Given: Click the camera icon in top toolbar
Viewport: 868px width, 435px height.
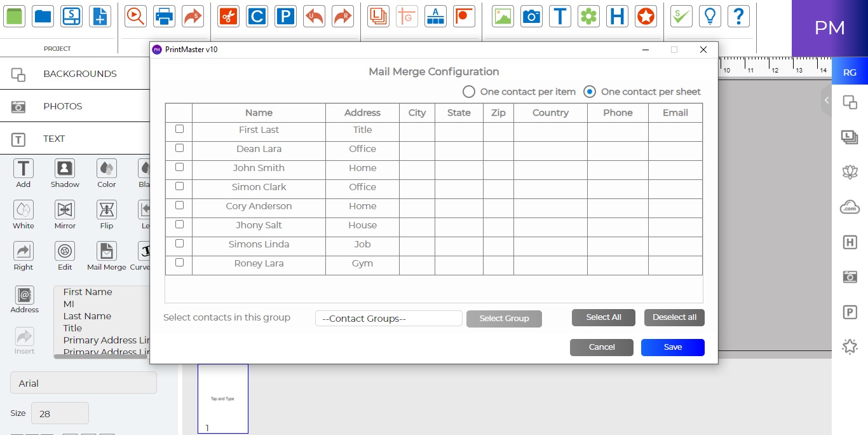Looking at the screenshot, I should point(531,17).
